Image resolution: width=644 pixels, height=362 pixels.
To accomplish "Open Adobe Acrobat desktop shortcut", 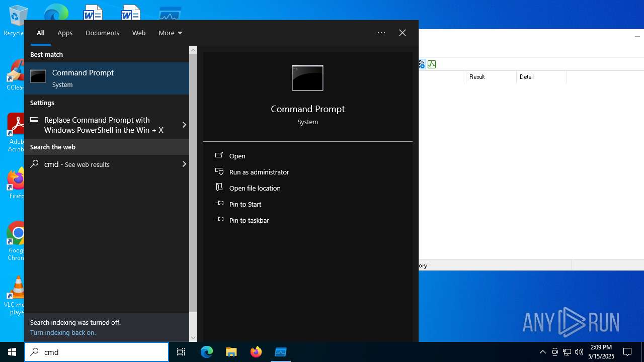I will 15,133.
